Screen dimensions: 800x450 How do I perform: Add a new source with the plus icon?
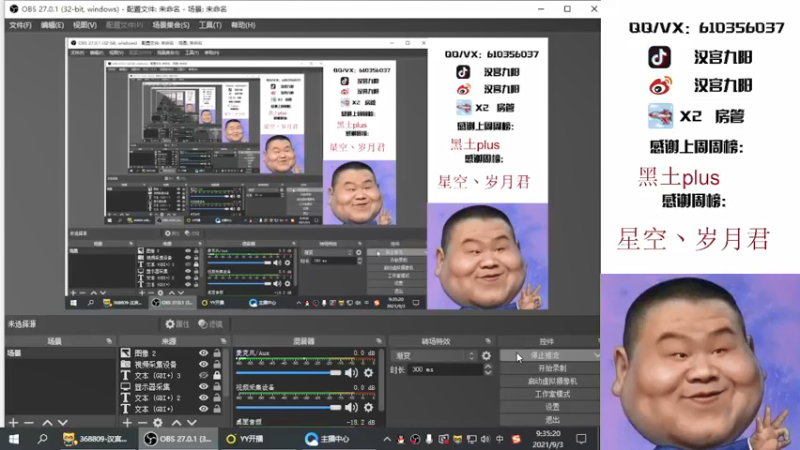tap(127, 422)
